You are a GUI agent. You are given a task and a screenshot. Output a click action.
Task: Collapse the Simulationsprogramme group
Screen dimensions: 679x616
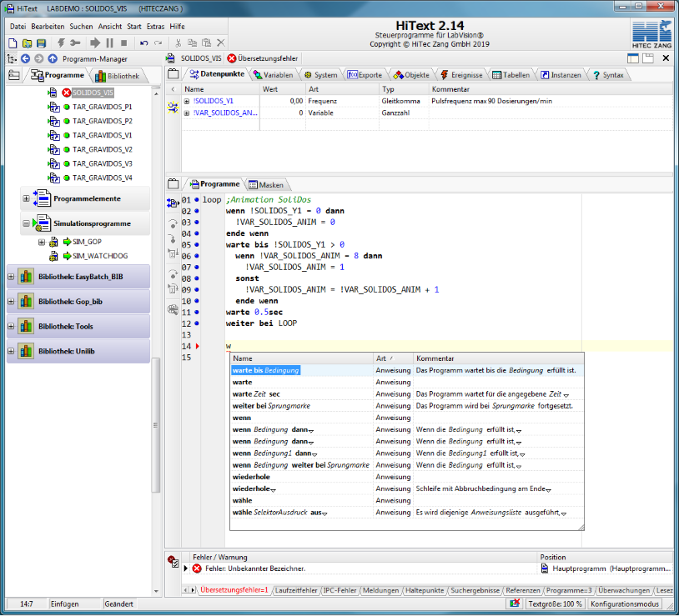point(26,223)
